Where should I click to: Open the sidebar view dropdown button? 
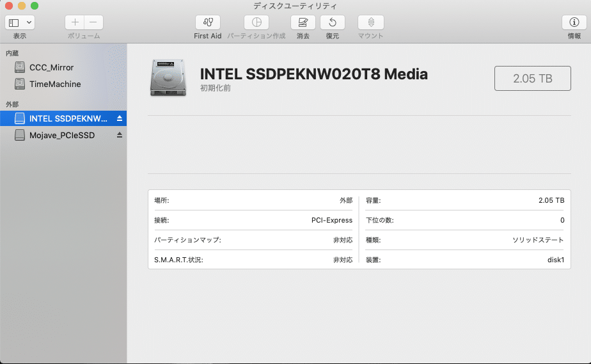20,22
